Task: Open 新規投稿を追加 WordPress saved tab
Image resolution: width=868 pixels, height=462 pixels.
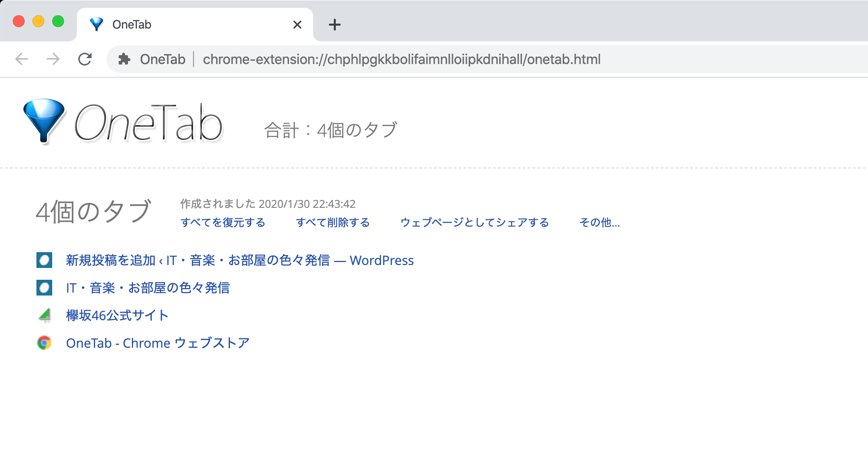Action: coord(240,261)
